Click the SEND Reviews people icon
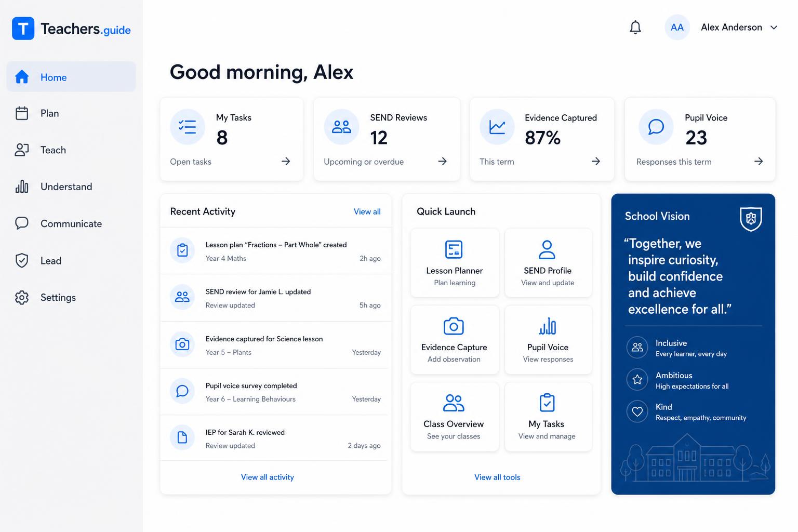Screen dimensions: 798x532 point(341,127)
